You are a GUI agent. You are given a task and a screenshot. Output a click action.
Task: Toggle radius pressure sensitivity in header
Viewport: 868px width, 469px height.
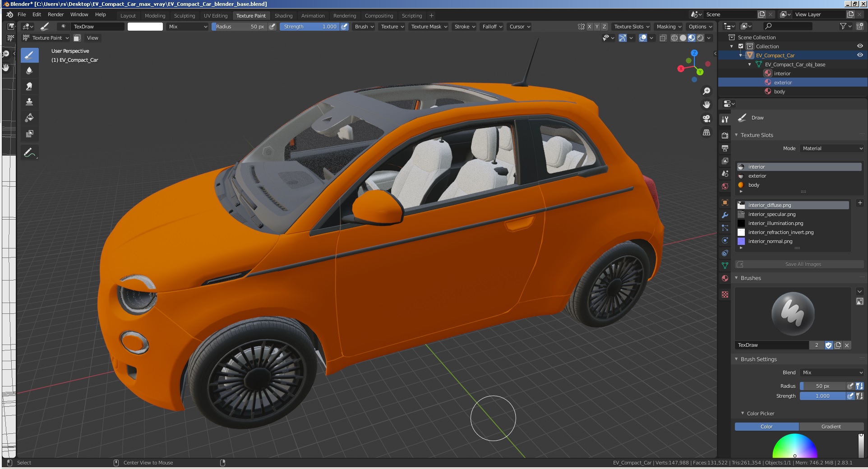tap(272, 27)
